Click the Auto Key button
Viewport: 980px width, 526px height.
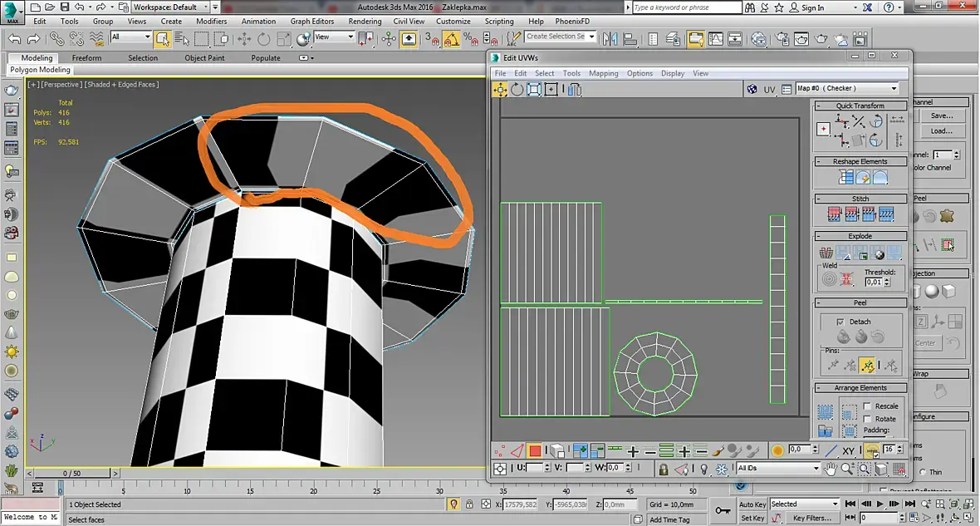(x=752, y=504)
